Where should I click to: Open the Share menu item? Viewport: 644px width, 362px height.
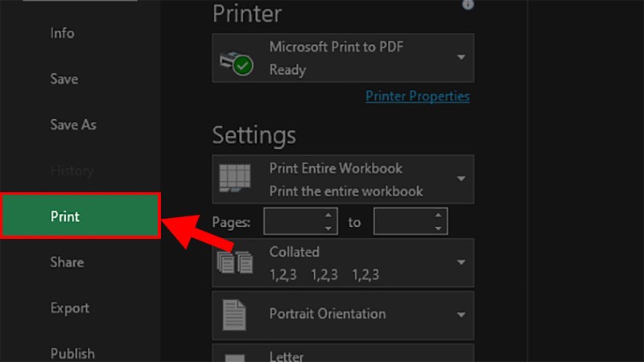[x=67, y=262]
